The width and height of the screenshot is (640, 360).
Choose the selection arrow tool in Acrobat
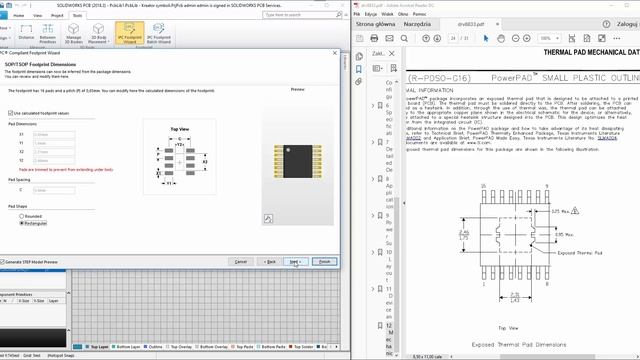[x=486, y=38]
